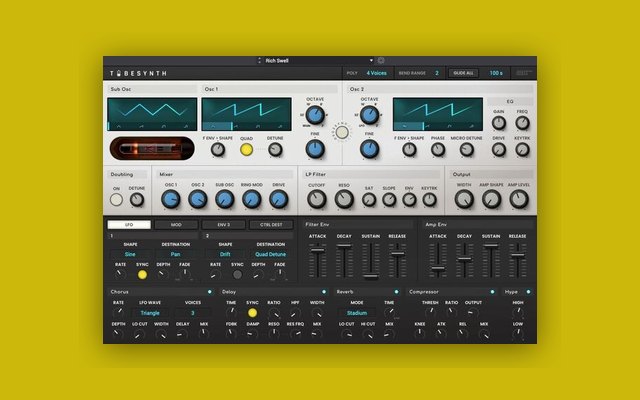Open the POLY 4 Voices selector
This screenshot has height=400, width=640.
point(376,73)
